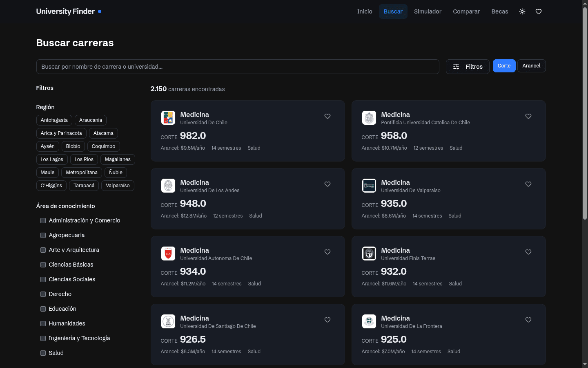588x368 pixels.
Task: Filter by Valparaíso region
Action: (118, 186)
